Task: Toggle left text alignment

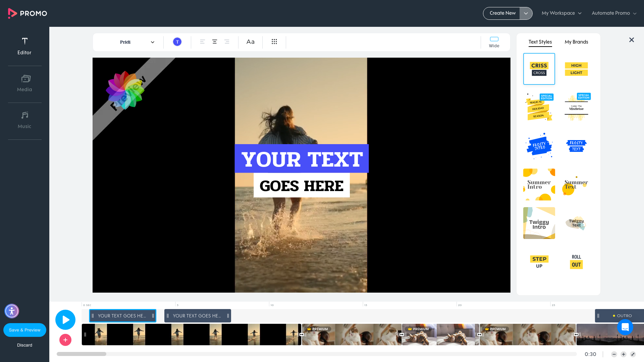Action: click(202, 42)
